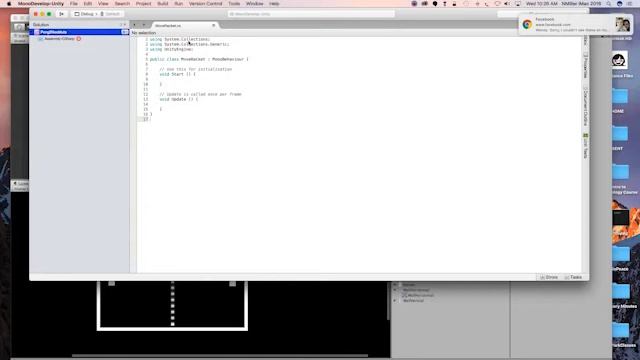This screenshot has width=640, height=360.
Task: Open the Debug configuration dropdown
Action: point(84,14)
